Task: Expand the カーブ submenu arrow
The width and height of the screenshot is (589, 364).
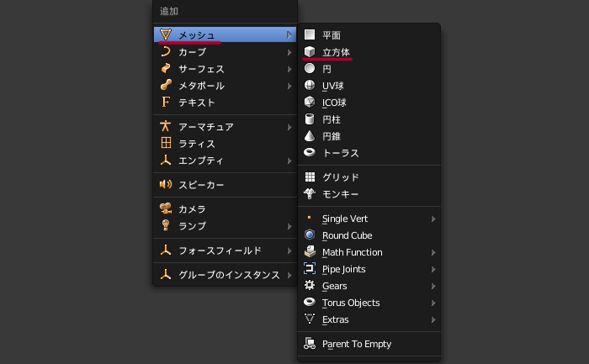Action: coord(289,52)
